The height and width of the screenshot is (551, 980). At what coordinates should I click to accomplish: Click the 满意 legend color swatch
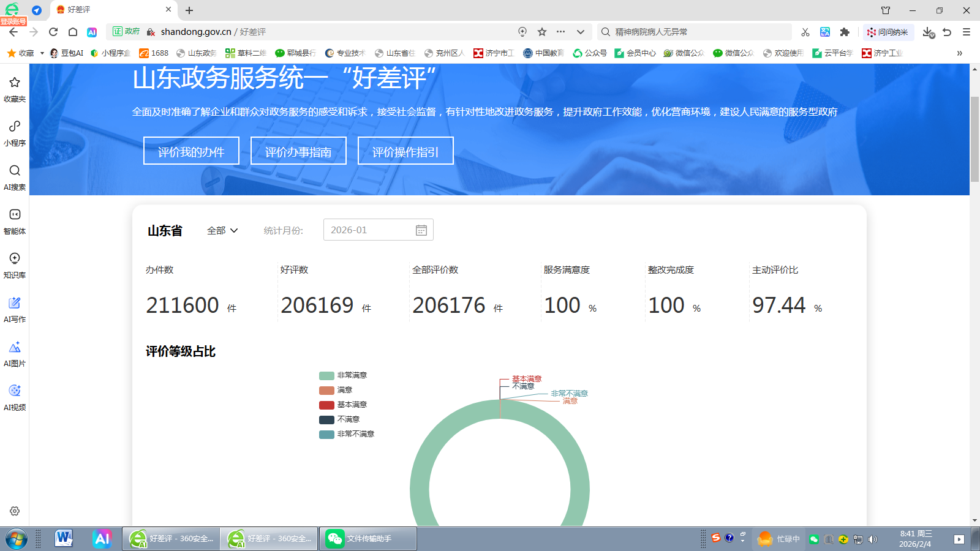[326, 390]
